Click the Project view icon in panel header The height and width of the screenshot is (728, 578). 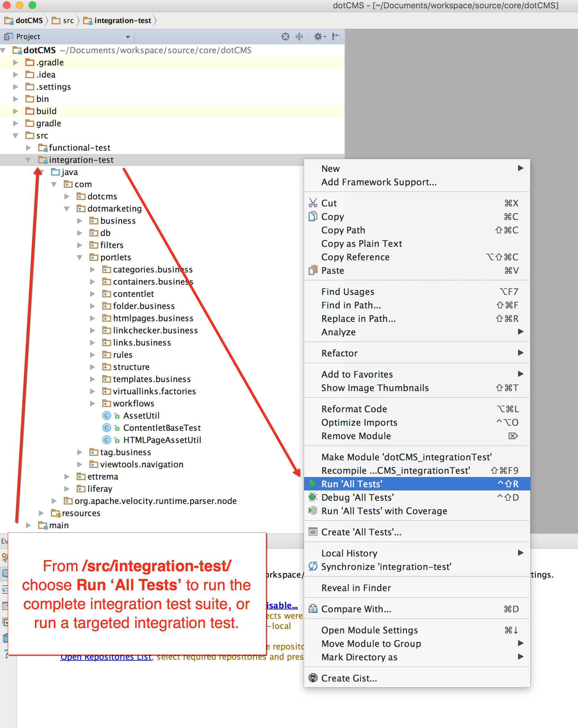point(8,37)
